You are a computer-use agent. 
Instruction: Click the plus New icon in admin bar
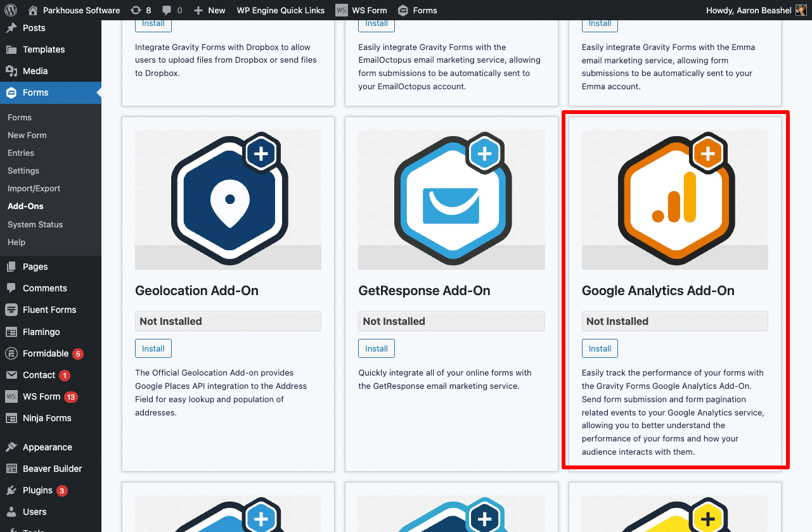[198, 10]
